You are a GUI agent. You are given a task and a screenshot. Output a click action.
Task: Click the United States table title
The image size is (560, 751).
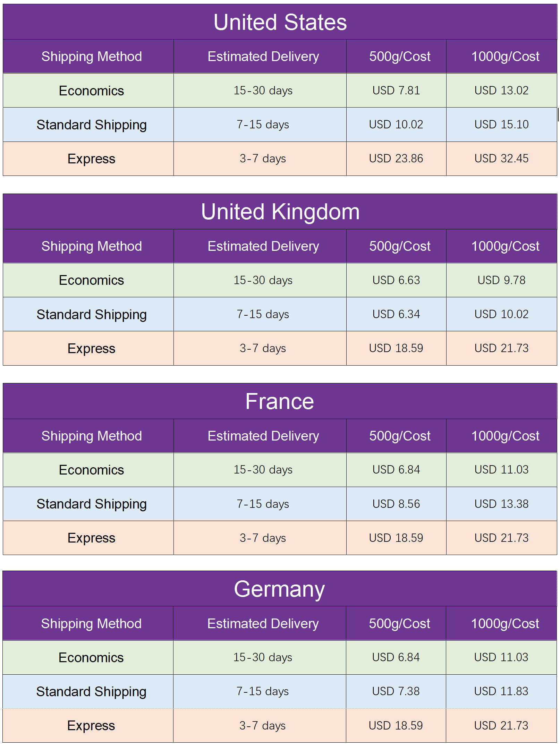[x=280, y=22]
